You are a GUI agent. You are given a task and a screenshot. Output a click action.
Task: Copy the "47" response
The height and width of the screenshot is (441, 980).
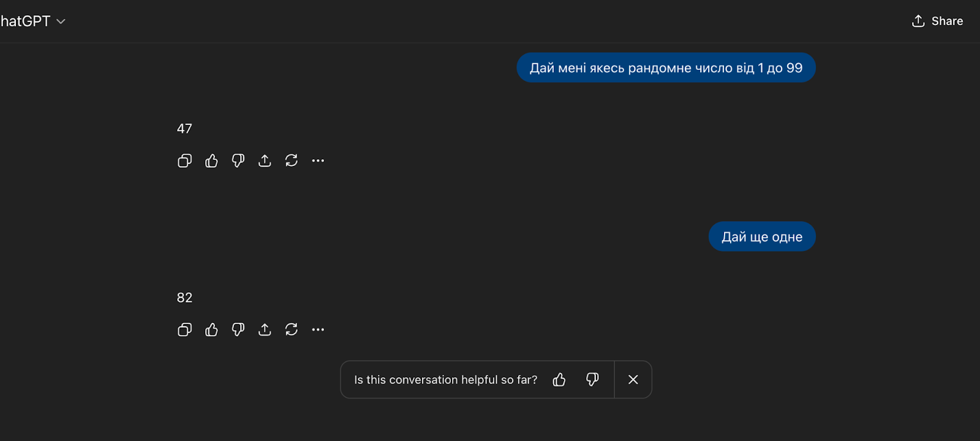(184, 161)
